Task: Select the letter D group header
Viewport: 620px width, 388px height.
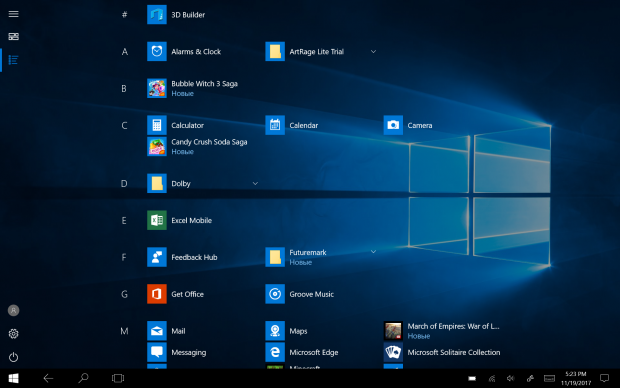Action: pos(124,184)
